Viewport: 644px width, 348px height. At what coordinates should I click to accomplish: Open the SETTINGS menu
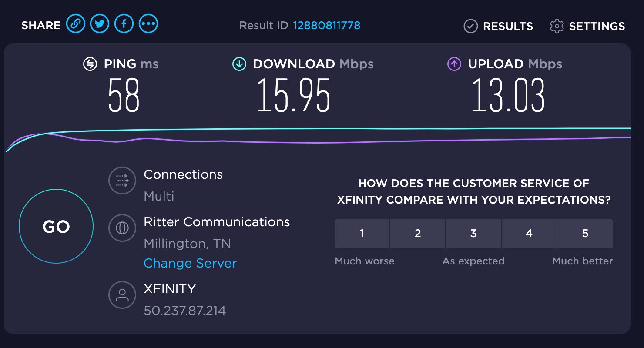tap(597, 26)
